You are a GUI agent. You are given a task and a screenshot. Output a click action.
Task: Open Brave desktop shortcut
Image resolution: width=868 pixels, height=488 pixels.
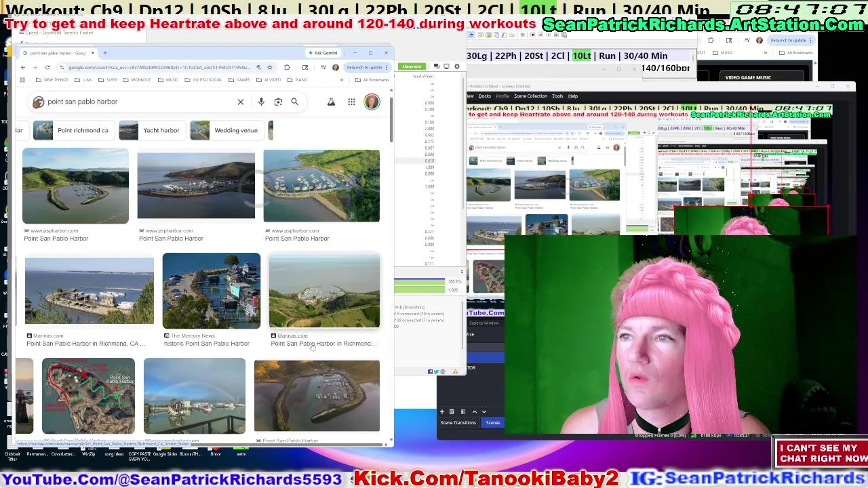coord(216,450)
